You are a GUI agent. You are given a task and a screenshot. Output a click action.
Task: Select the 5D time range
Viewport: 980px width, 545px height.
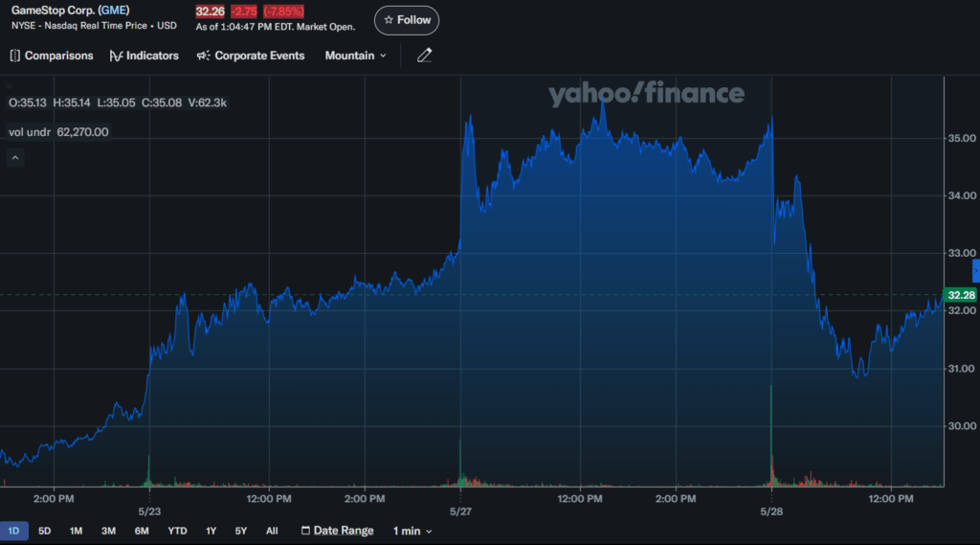point(44,531)
